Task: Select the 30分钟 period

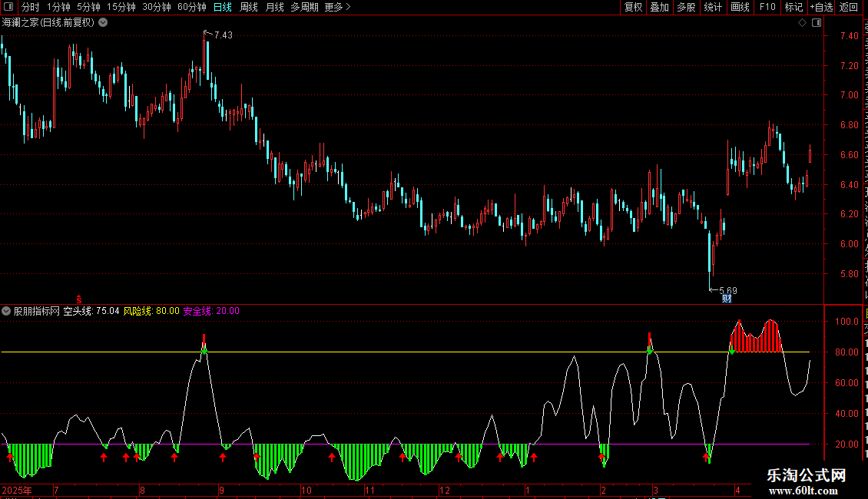Action: [x=157, y=7]
